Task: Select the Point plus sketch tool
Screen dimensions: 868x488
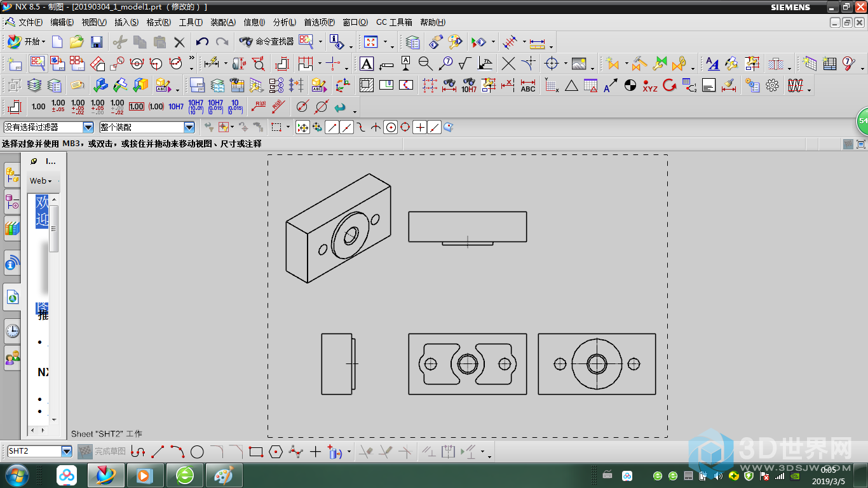Action: [x=315, y=452]
